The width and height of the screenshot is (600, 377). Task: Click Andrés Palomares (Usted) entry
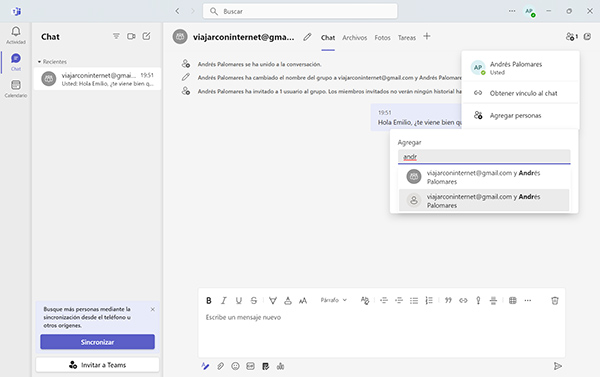(520, 67)
